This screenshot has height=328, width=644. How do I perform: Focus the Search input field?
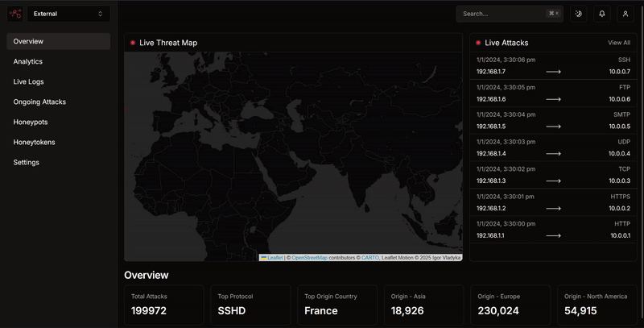(x=503, y=14)
